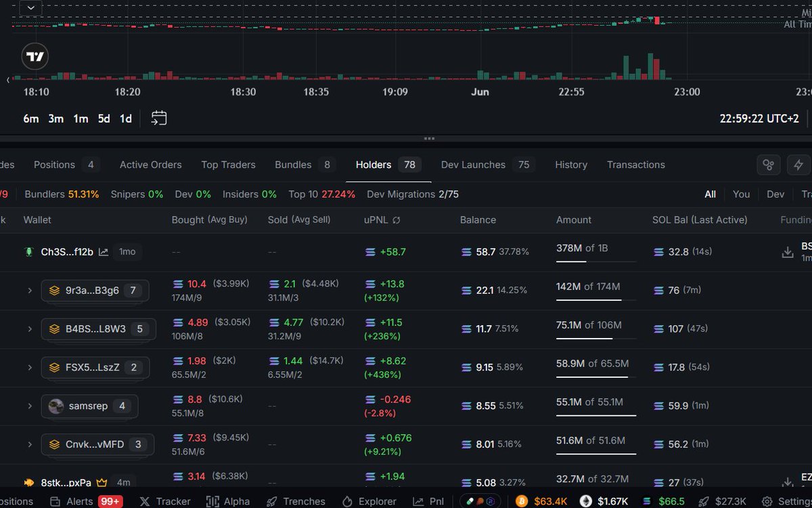Image resolution: width=812 pixels, height=508 pixels.
Task: Click the panel resize handle below the chart
Action: click(429, 138)
